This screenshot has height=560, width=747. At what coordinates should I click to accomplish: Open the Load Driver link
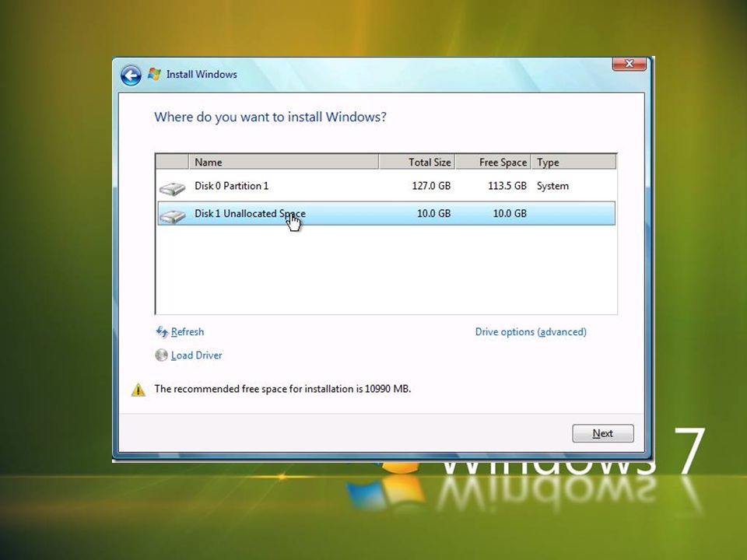click(x=196, y=355)
